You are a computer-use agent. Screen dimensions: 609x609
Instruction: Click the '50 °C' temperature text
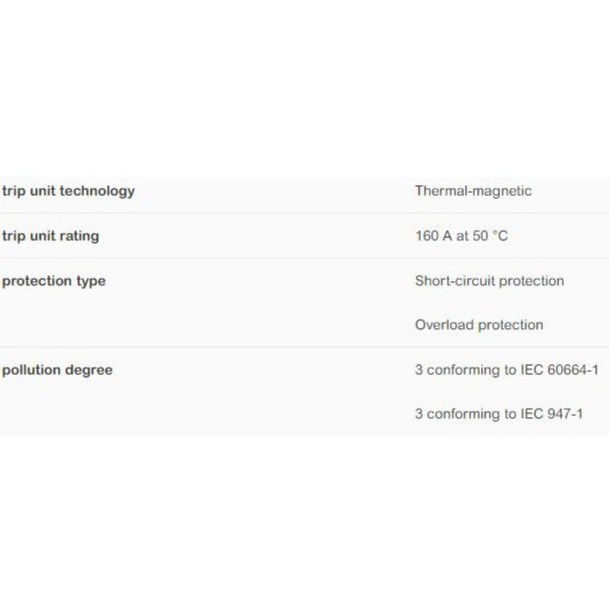[x=490, y=236]
